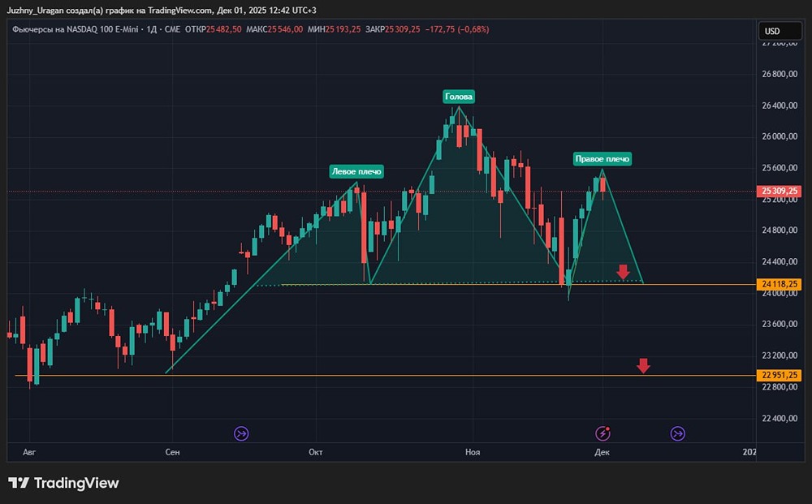812x504 pixels.
Task: Click the "Правое плечо" label on the chart
Action: [604, 159]
